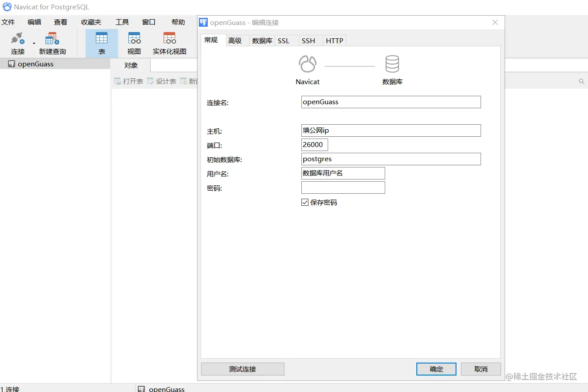Close the 编辑连接 dialog
The width and height of the screenshot is (588, 392).
click(x=495, y=22)
